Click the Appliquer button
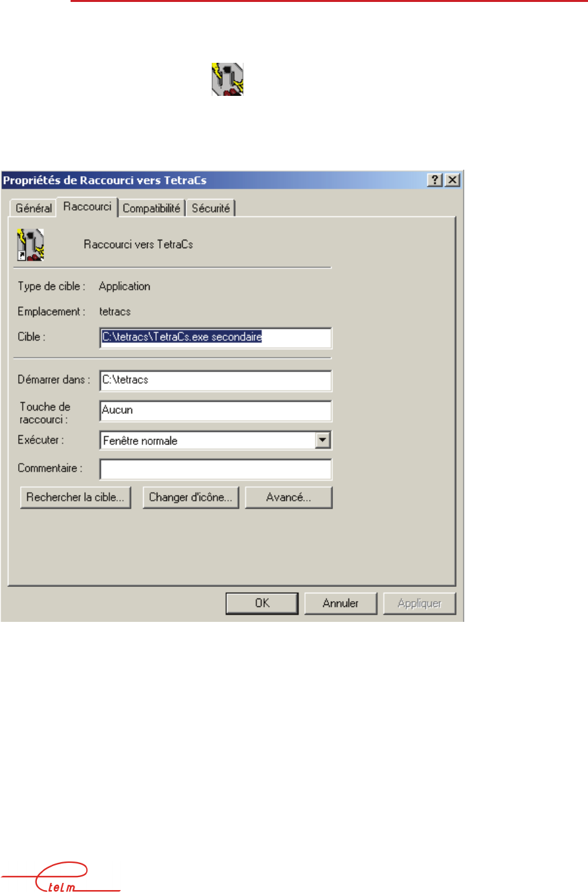 point(420,603)
